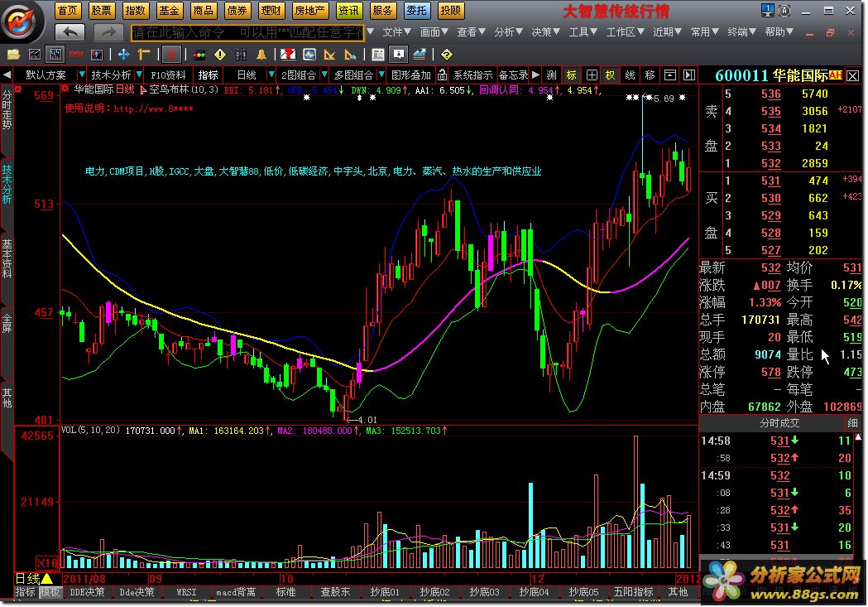Switch to the 基金 top tab
Image resolution: width=868 pixels, height=607 pixels.
(x=169, y=11)
